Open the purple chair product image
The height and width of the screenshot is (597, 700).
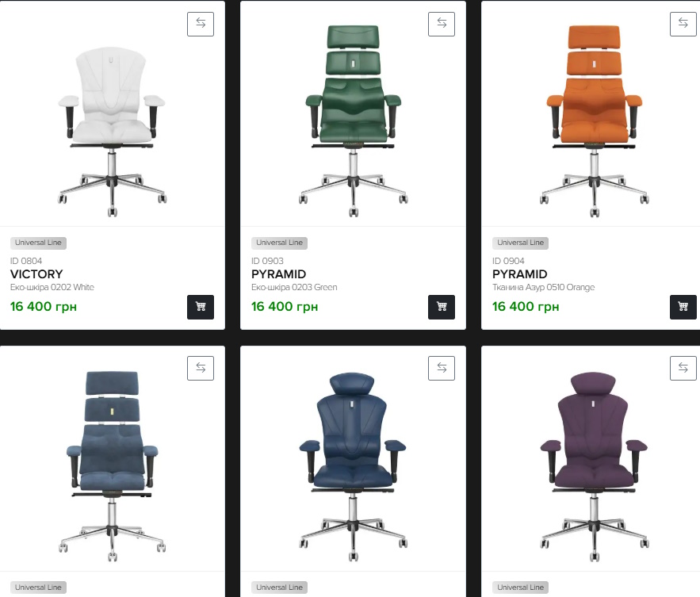pos(595,466)
